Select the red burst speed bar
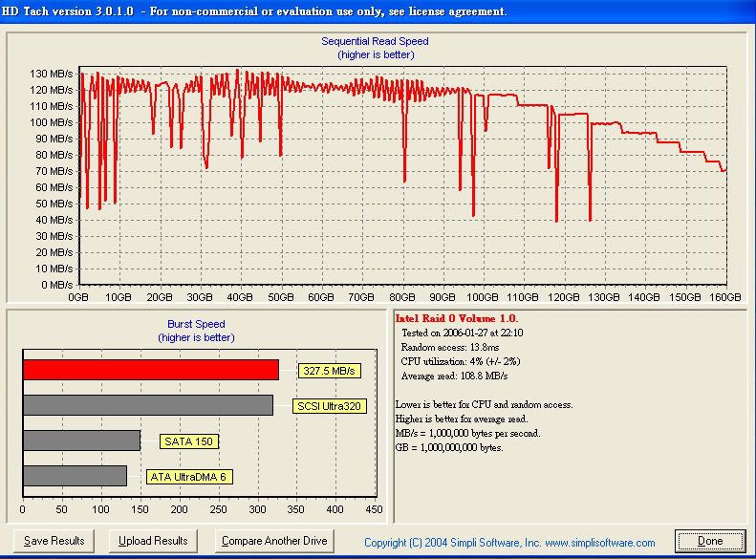Viewport: 756px width, 559px height. pos(150,370)
